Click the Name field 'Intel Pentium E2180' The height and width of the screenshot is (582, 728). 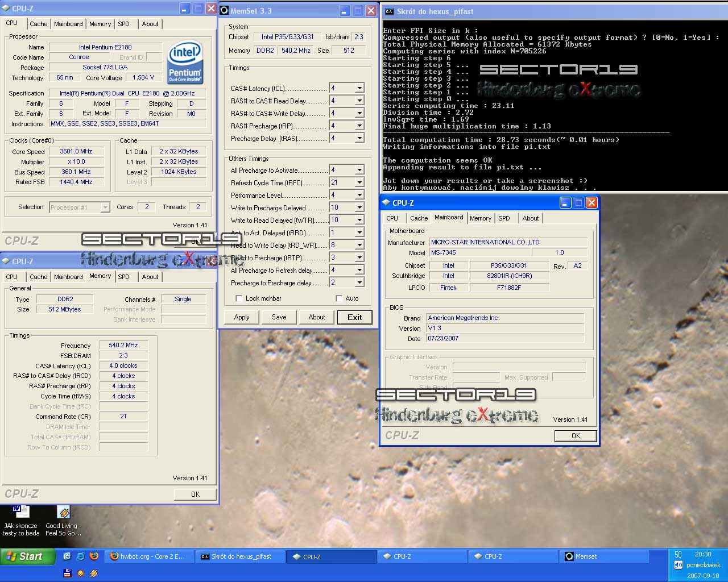pos(105,47)
